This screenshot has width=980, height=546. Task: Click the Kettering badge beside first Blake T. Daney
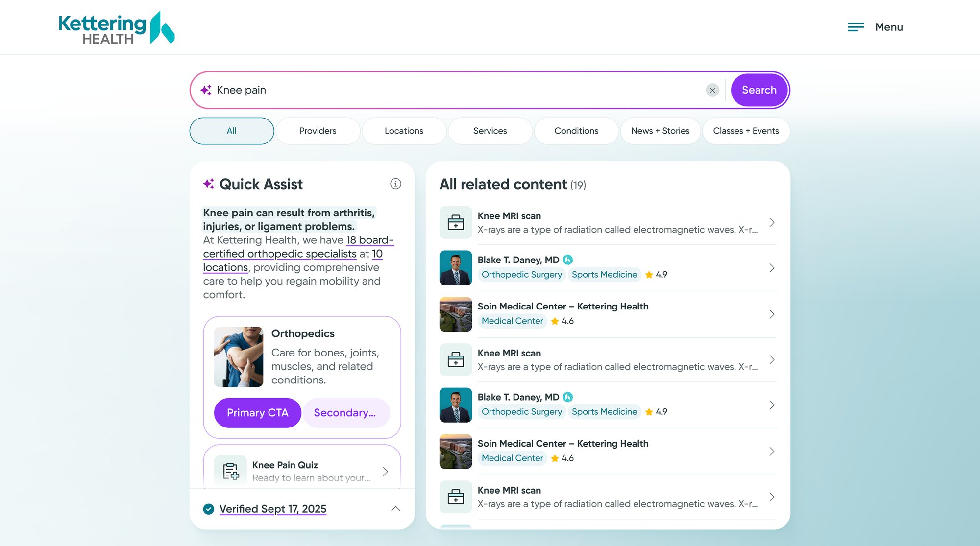point(568,260)
